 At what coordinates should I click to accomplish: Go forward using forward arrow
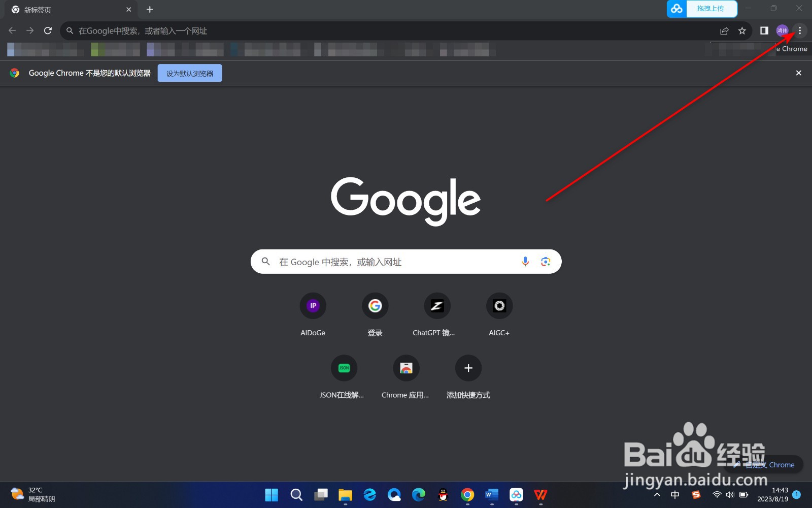30,31
